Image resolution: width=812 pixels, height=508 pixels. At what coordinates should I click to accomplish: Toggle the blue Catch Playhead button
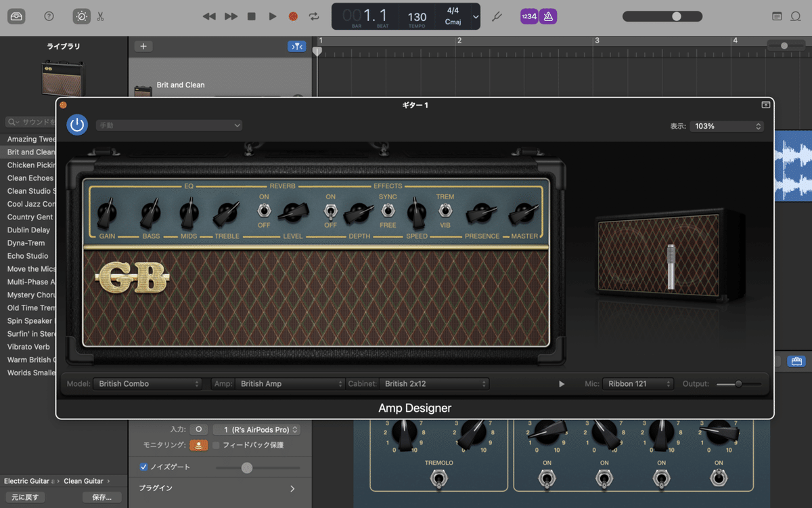click(x=297, y=46)
